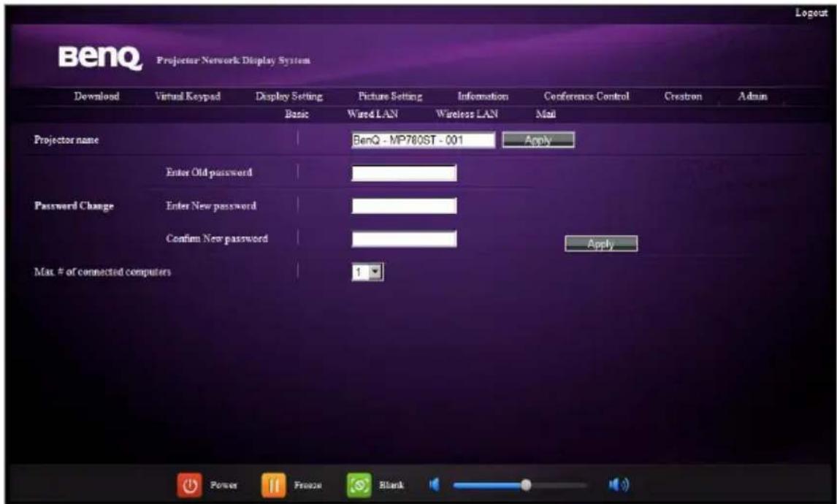Viewport: 837px width, 504px height.
Task: Switch to the Wireless LAN sub-tab
Action: (x=467, y=114)
